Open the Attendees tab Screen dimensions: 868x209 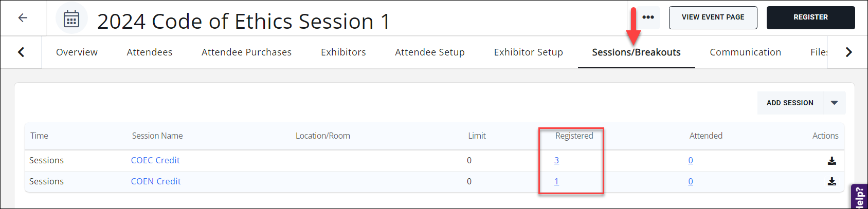coord(150,52)
